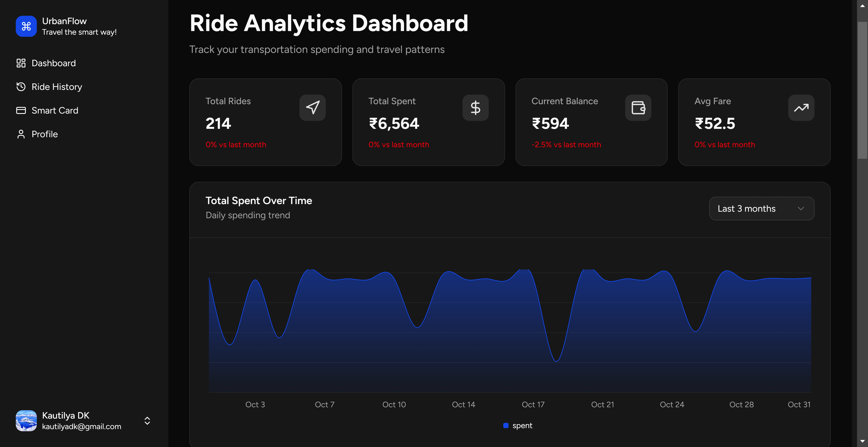
Task: Click the Ride History clock icon
Action: coord(21,87)
